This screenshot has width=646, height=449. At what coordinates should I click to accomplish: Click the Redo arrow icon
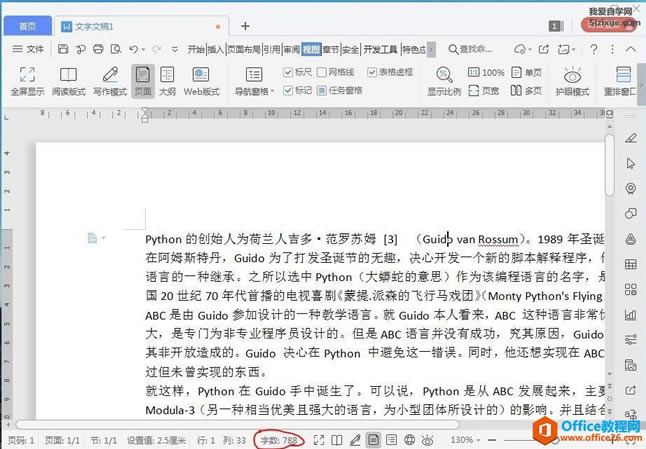click(157, 49)
